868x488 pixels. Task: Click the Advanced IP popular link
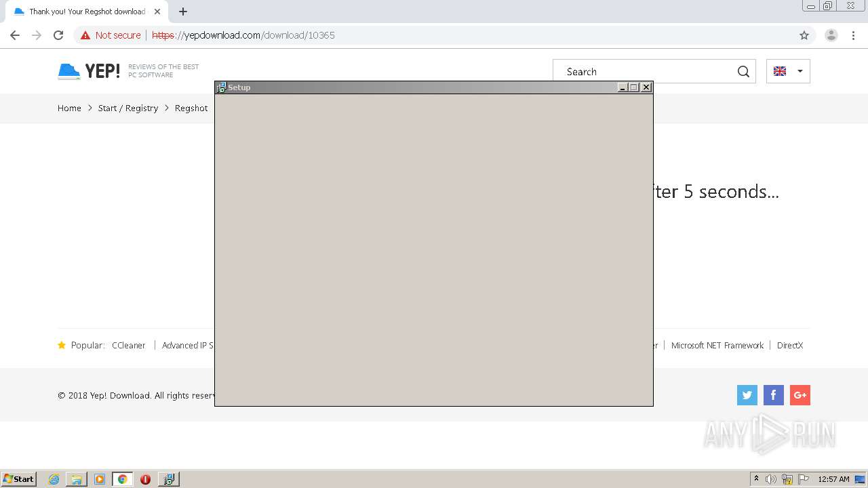[x=188, y=345]
